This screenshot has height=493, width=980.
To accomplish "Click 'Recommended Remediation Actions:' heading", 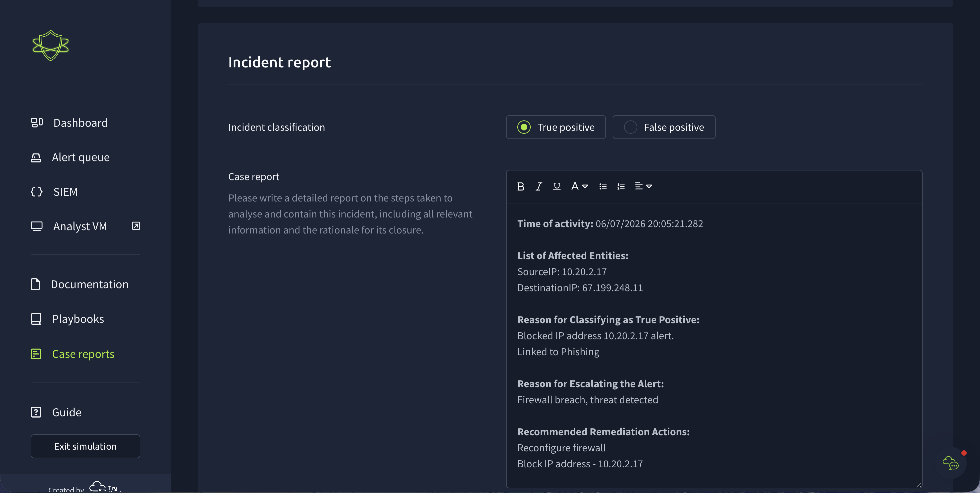I will point(603,432).
